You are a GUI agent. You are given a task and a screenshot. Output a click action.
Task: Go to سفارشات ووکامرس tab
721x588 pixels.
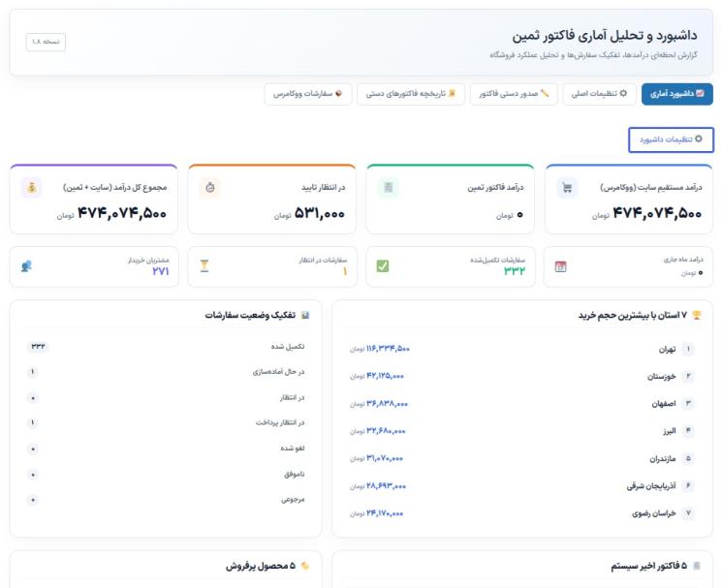pyautogui.click(x=308, y=94)
